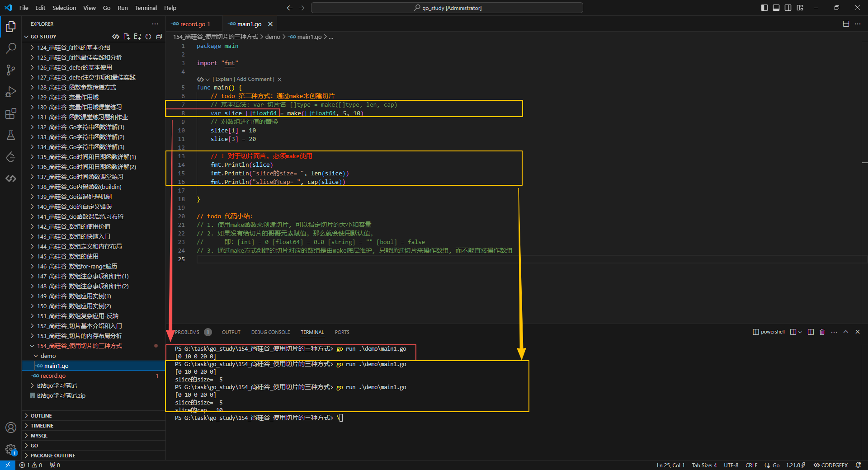Screen dimensions: 868x470
Task: Refresh the Explorer file tree
Action: tap(148, 37)
